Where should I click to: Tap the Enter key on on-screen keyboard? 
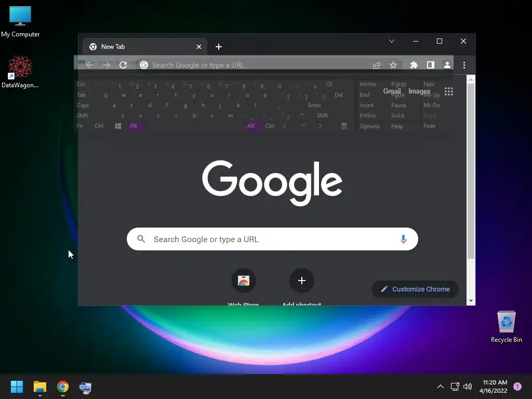314,105
